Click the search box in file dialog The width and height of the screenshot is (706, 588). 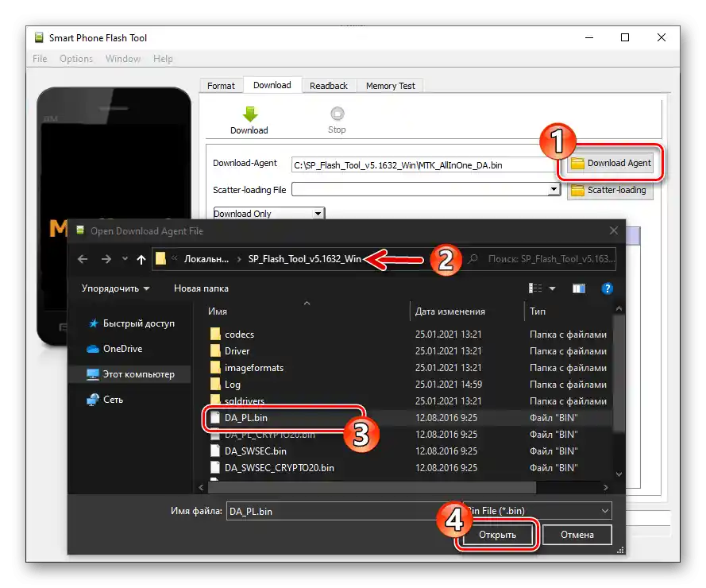(x=540, y=259)
